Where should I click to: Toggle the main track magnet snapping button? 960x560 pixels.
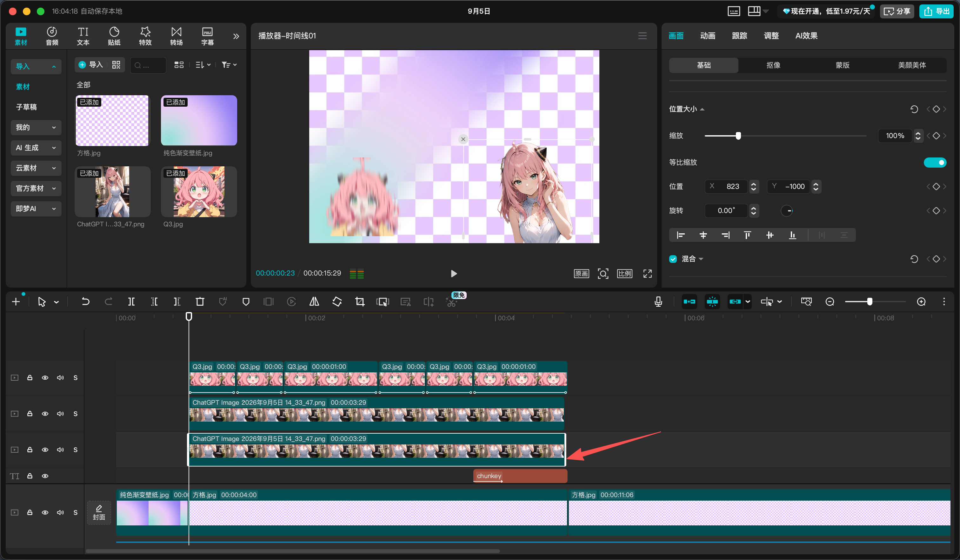(689, 302)
